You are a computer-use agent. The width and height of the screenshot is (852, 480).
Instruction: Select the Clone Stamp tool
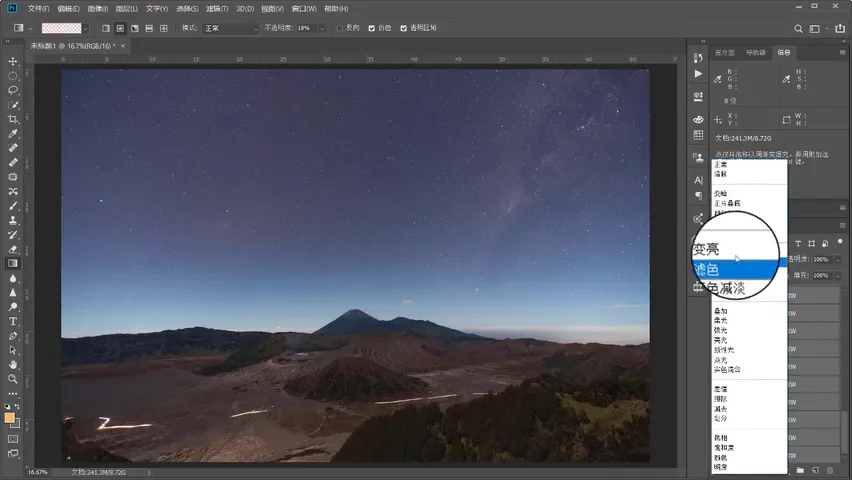point(13,220)
